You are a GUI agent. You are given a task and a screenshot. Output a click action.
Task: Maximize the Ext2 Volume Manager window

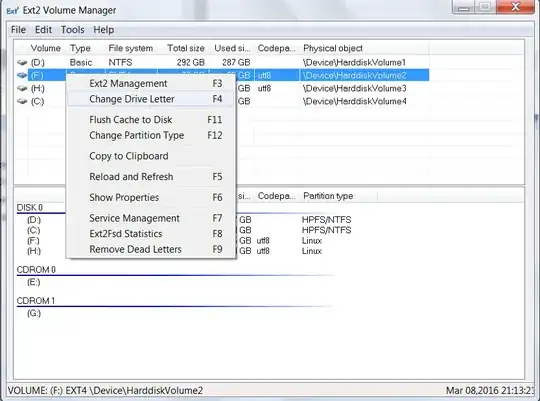coord(485,7)
